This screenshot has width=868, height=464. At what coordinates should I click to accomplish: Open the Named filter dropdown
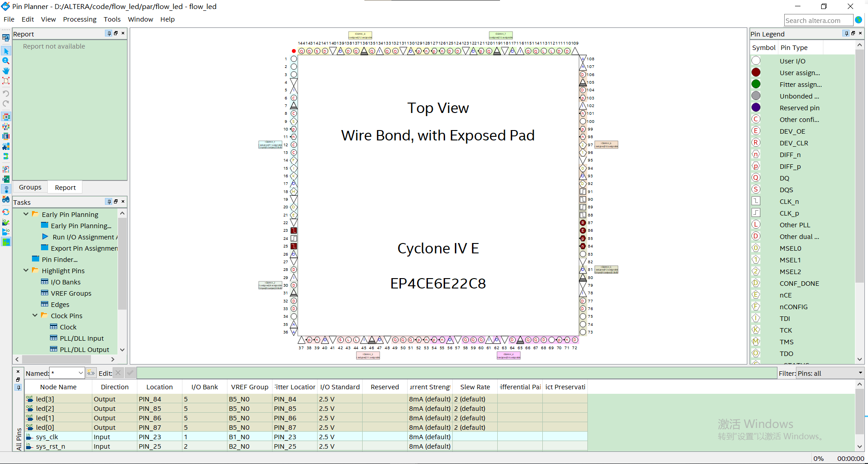tap(81, 373)
